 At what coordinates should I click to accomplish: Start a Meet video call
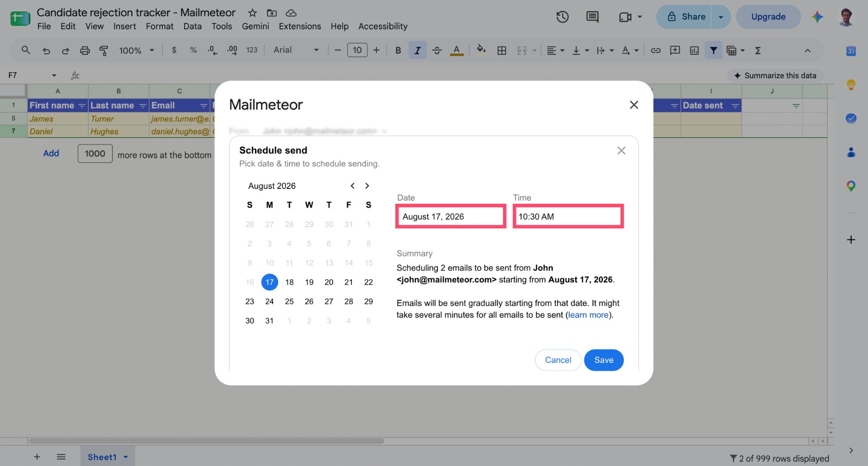click(625, 17)
